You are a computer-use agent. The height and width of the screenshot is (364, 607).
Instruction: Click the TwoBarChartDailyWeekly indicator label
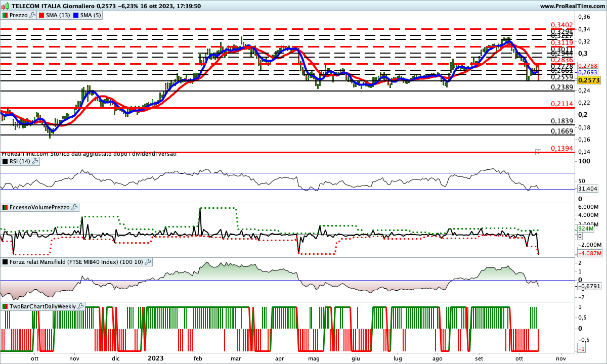42,306
